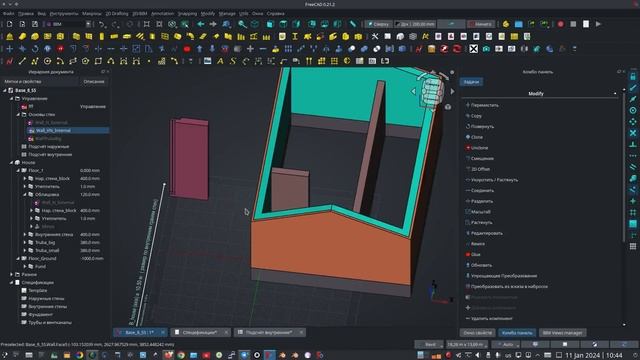Open the Modify menu

click(208, 13)
